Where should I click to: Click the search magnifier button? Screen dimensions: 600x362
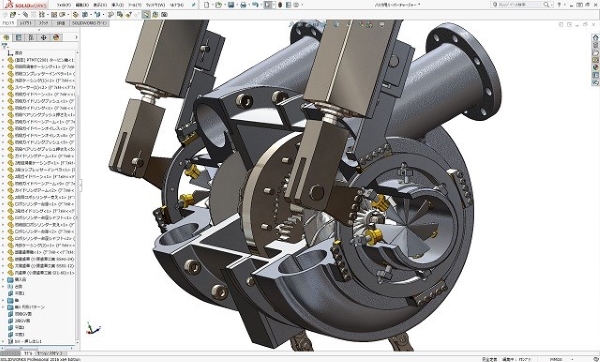point(546,5)
